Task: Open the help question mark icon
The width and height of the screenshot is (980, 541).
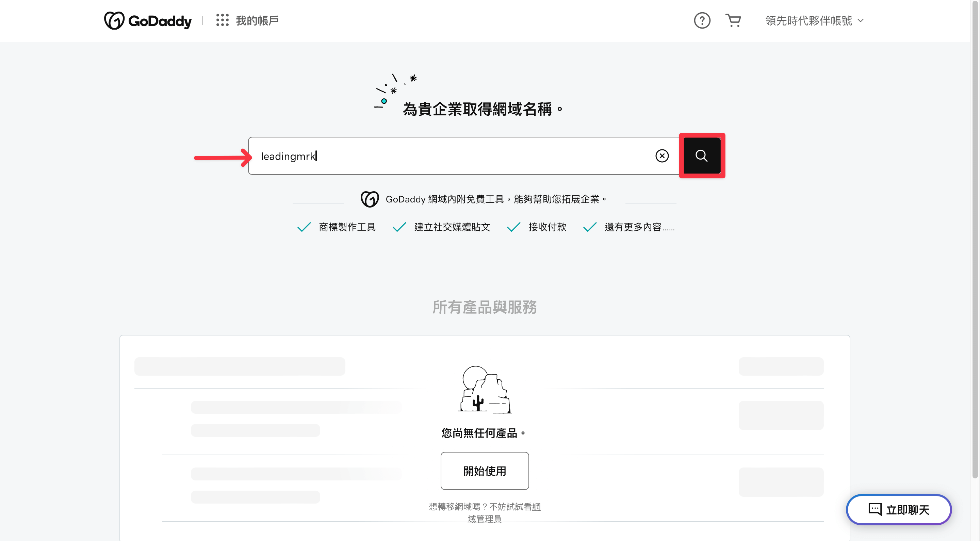Action: (702, 20)
